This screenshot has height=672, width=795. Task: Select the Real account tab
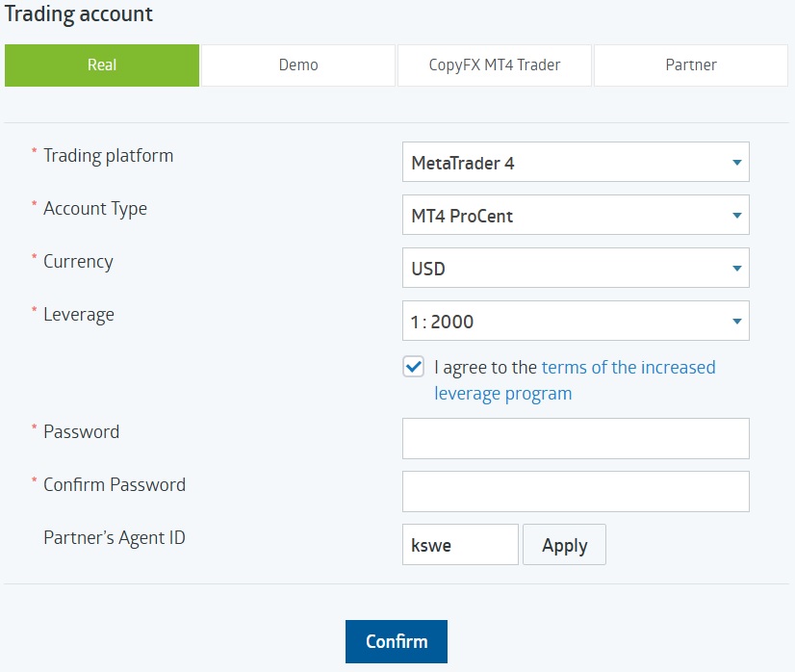click(102, 65)
